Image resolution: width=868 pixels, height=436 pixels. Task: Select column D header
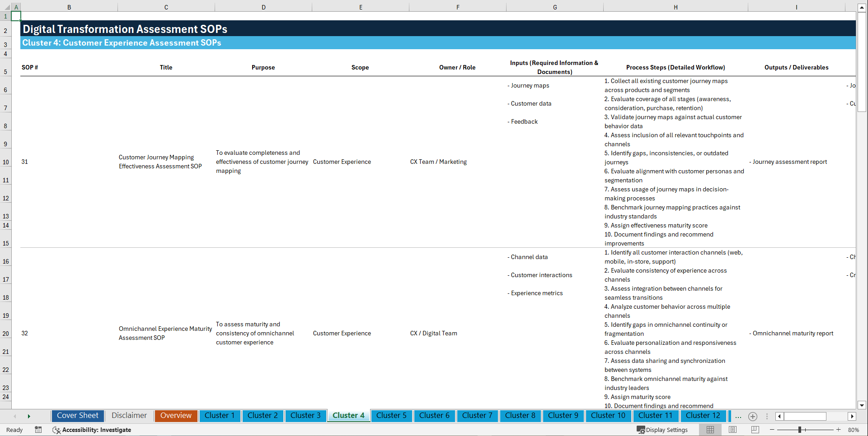(x=263, y=7)
